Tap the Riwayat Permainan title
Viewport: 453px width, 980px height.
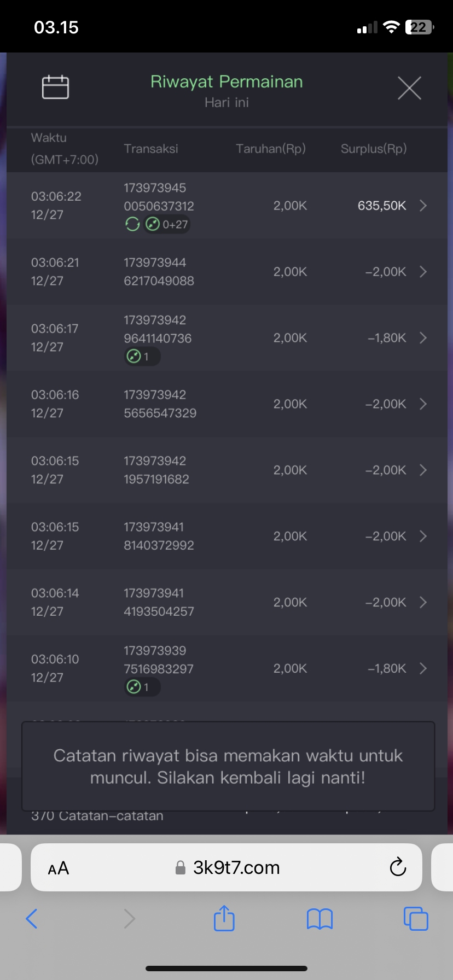point(226,82)
